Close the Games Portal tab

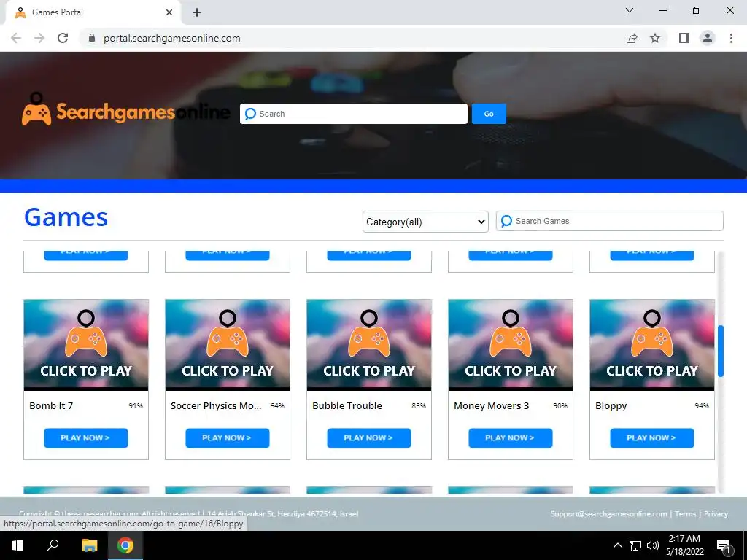[x=169, y=12]
